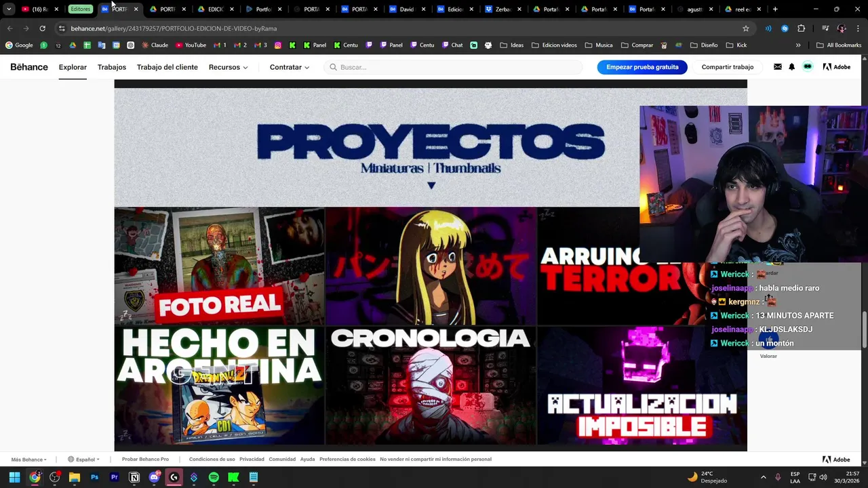
Task: Open the FOTO REAL thumbnail
Action: click(219, 266)
